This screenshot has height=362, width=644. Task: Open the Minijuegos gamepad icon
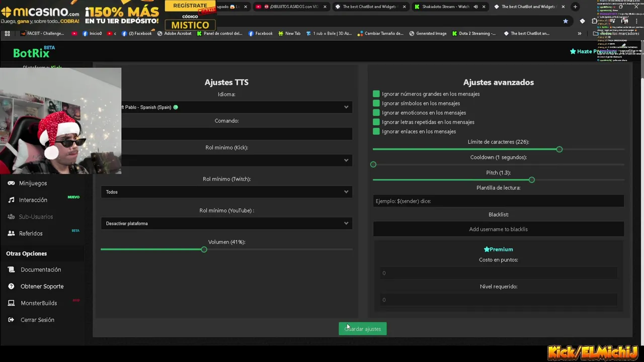coord(11,183)
